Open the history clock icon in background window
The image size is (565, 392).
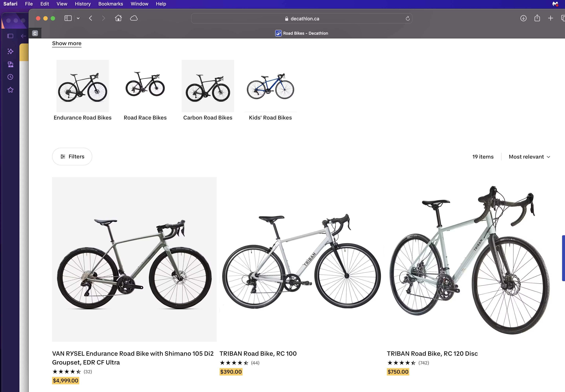[10, 77]
